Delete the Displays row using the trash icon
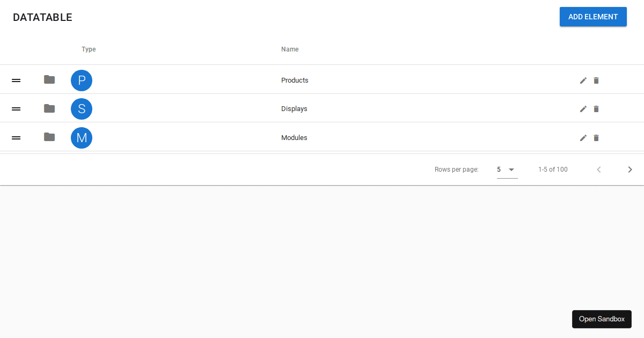The image size is (644, 338). [596, 109]
